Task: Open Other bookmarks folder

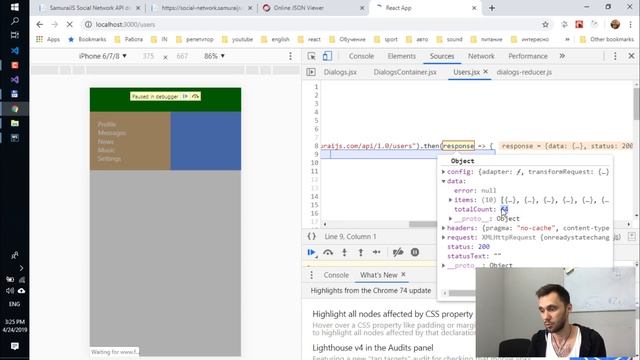Action: click(x=607, y=40)
